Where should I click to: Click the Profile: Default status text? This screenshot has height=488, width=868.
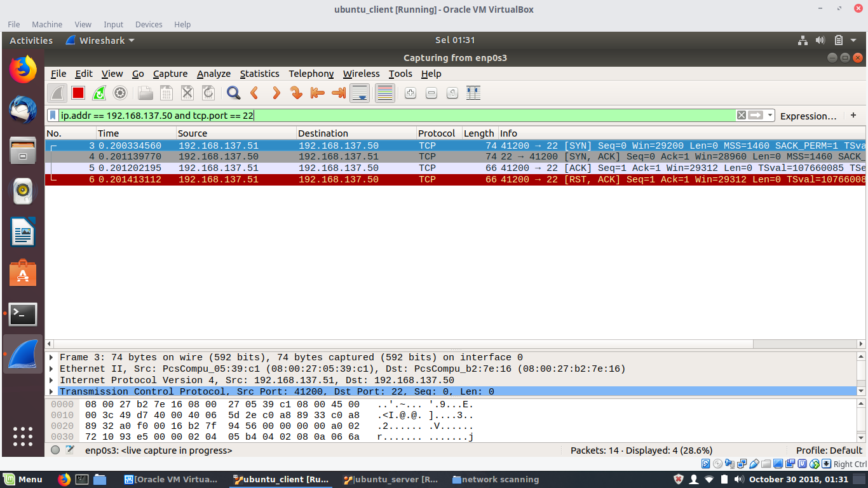829,450
